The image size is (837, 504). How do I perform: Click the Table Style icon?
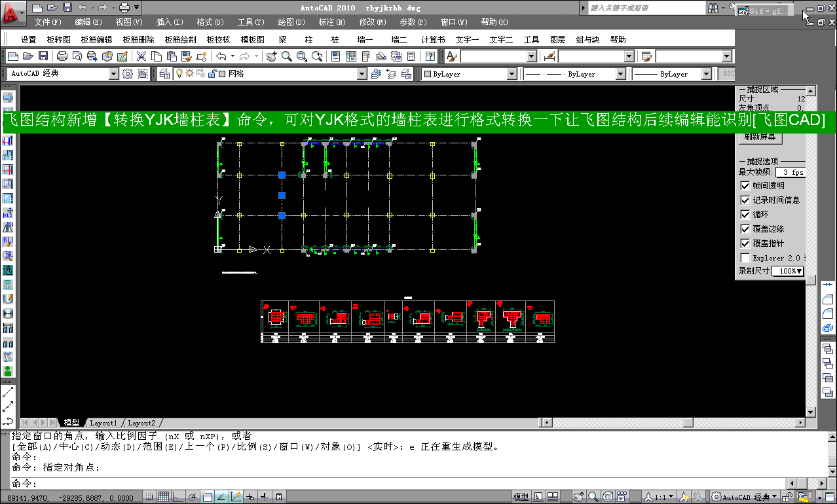coord(647,57)
